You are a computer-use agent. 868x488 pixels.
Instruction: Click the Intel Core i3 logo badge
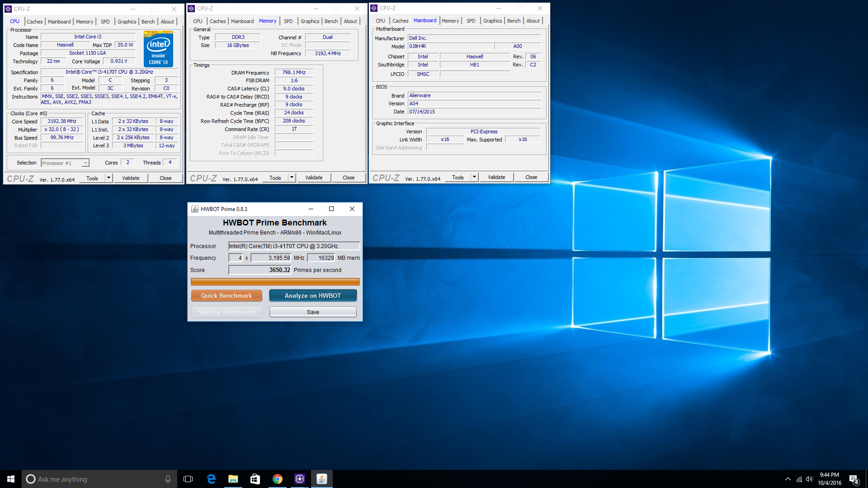158,49
